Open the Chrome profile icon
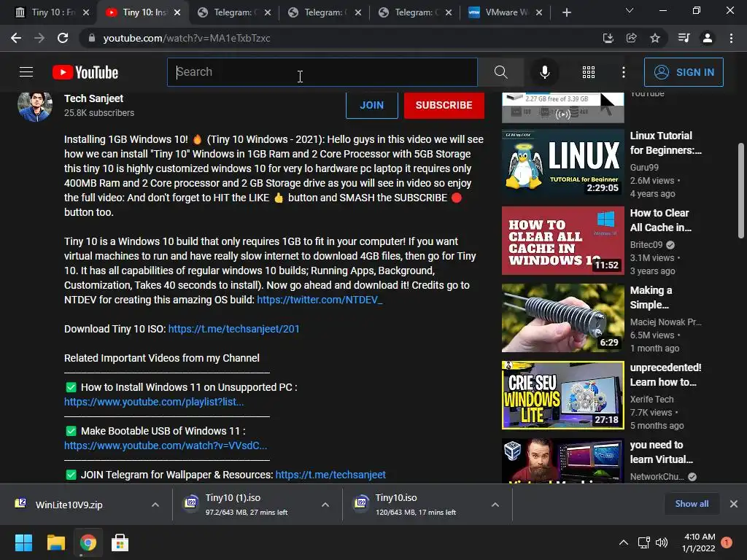This screenshot has width=747, height=560. click(708, 38)
